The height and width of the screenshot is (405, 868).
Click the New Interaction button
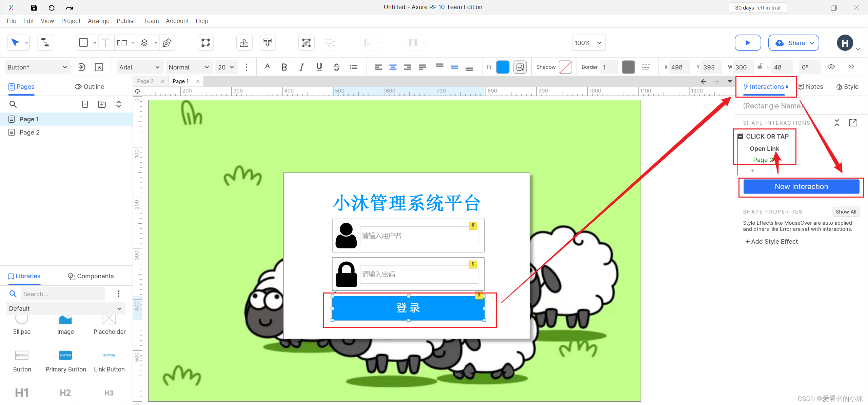point(801,186)
